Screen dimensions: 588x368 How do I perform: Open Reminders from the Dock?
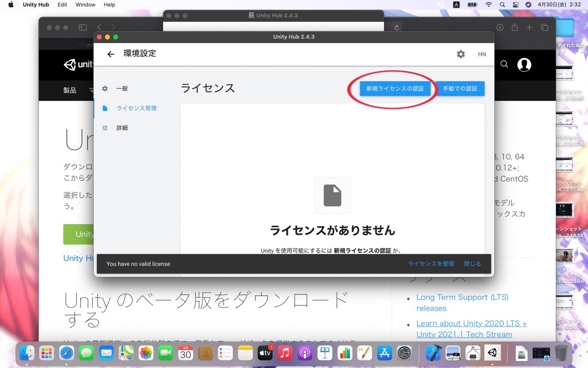[225, 353]
